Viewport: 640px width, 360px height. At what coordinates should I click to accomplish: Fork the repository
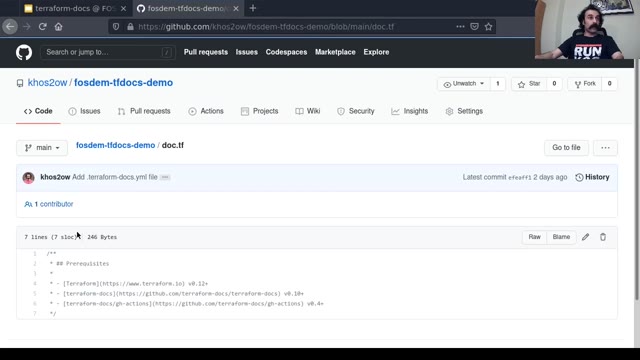pos(585,84)
